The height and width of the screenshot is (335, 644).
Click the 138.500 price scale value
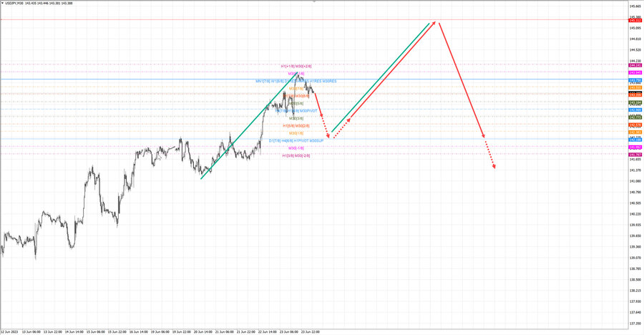[x=635, y=279]
